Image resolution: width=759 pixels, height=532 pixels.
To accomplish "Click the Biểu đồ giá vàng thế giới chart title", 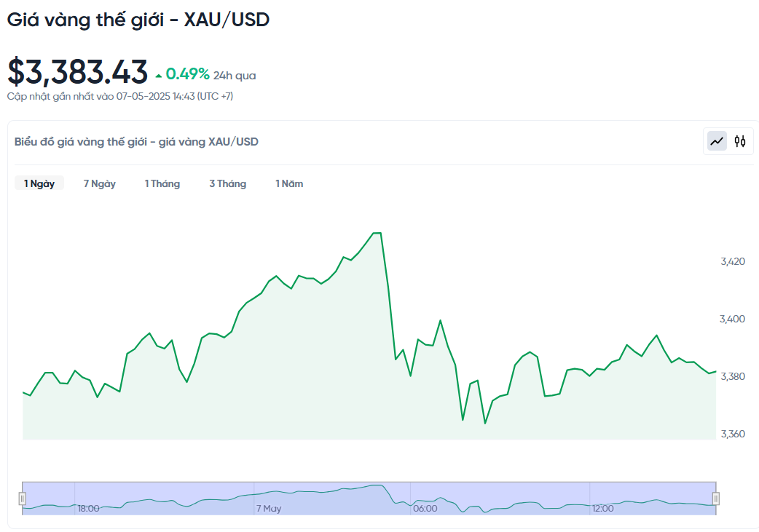I will click(136, 142).
